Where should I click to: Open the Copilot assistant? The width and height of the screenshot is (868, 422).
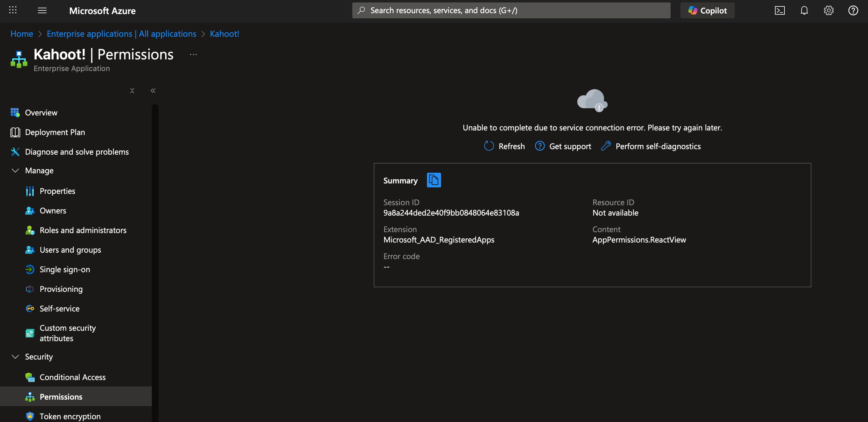pyautogui.click(x=707, y=10)
